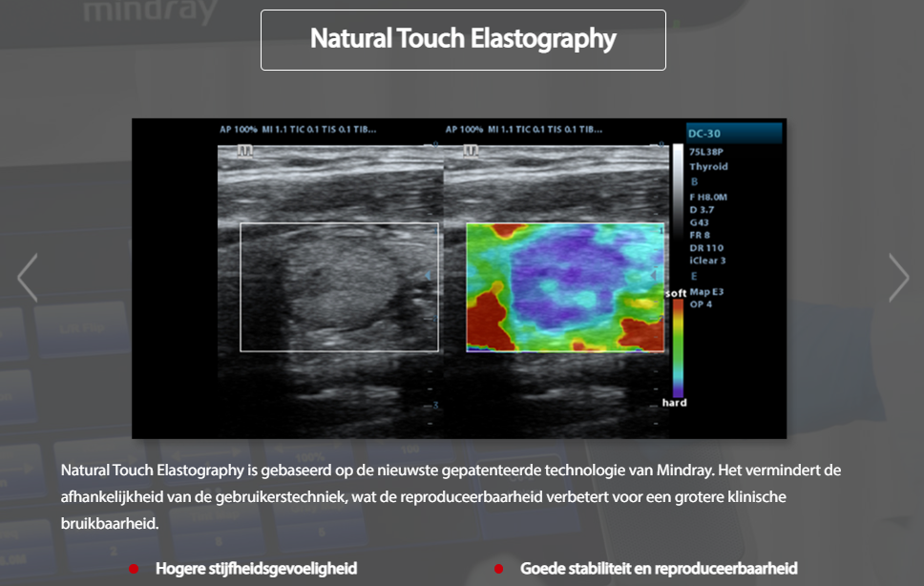Click the red bullet beside Goede stabiliteit
Viewport: 924px width, 586px height.
click(498, 569)
